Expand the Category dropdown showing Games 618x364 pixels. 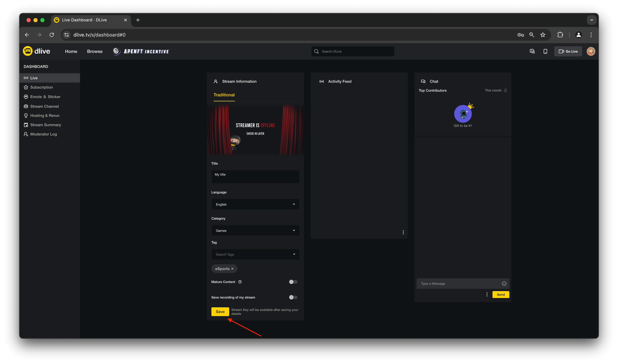click(255, 230)
